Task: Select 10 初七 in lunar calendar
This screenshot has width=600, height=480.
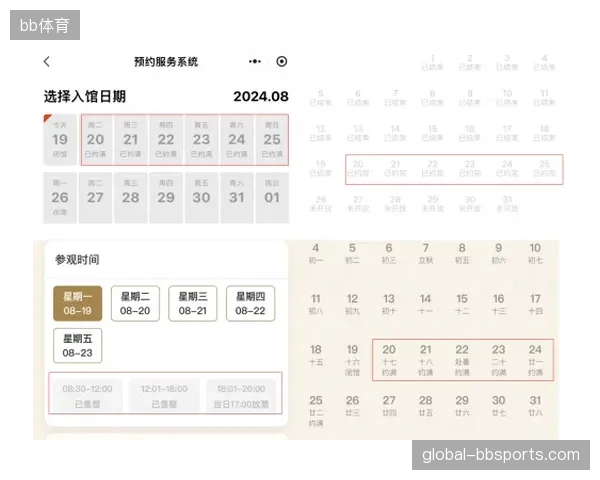Action: 535,253
